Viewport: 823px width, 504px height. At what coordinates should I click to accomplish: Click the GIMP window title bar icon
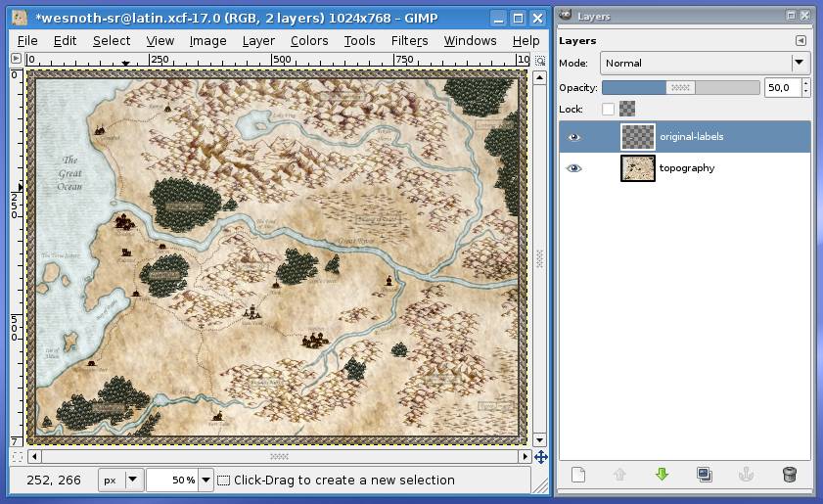coord(20,18)
